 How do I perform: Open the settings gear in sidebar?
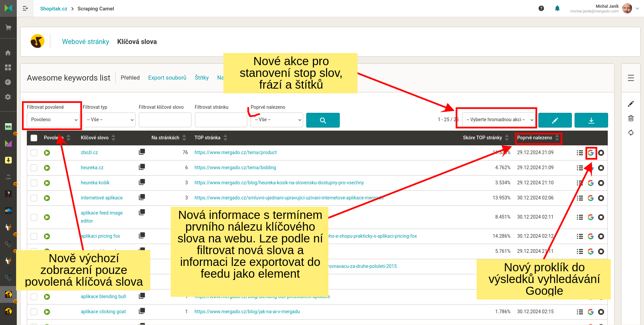[8, 97]
